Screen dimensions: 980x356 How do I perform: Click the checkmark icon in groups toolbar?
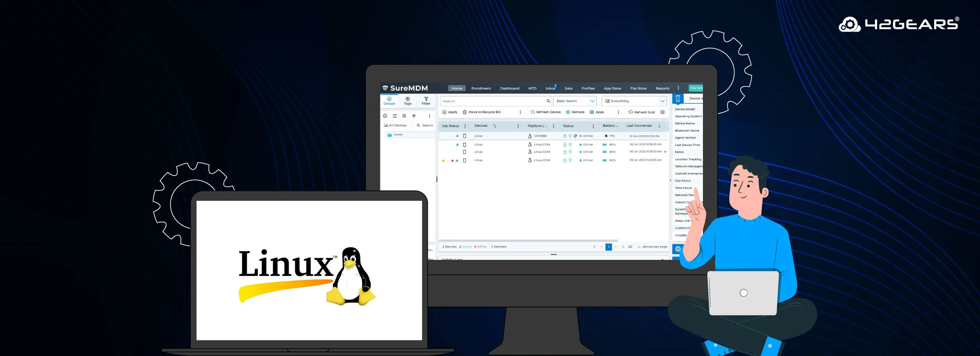coord(385,116)
